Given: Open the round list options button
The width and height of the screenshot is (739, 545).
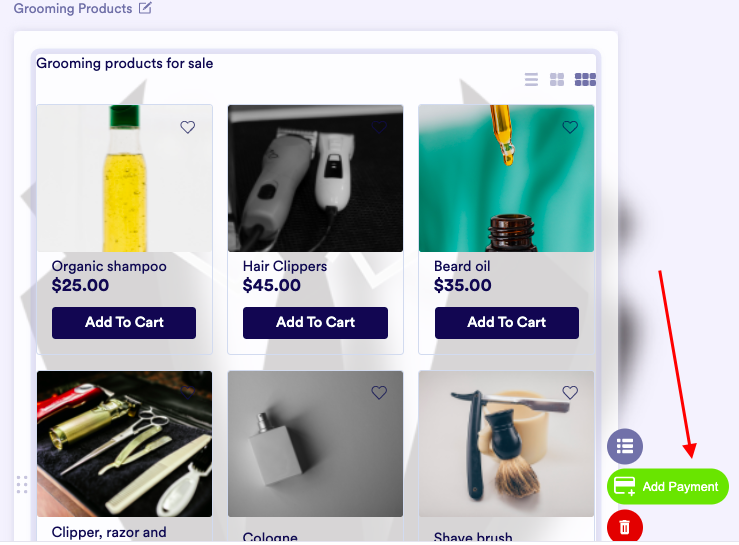Looking at the screenshot, I should [625, 446].
